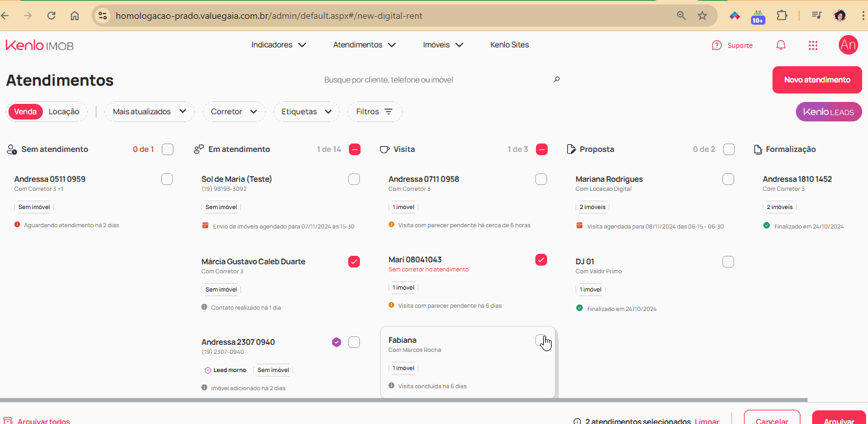Uncheck the Mari 08041043 checkbox

point(541,260)
